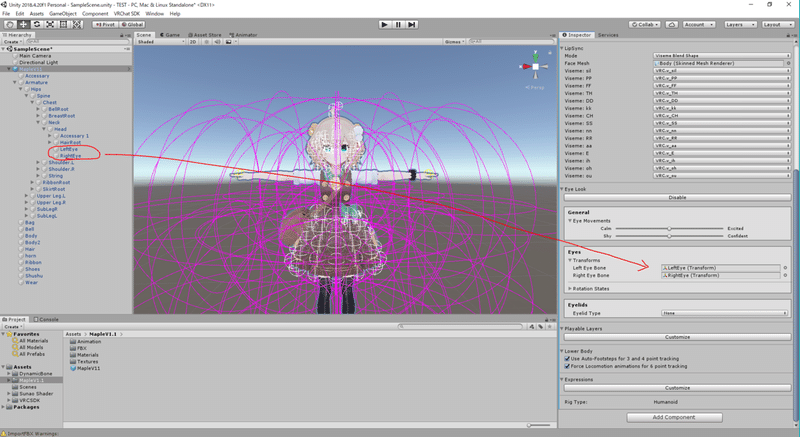This screenshot has width=800, height=437.
Task: Click the Search by Label icon in Project
Action: [541, 326]
